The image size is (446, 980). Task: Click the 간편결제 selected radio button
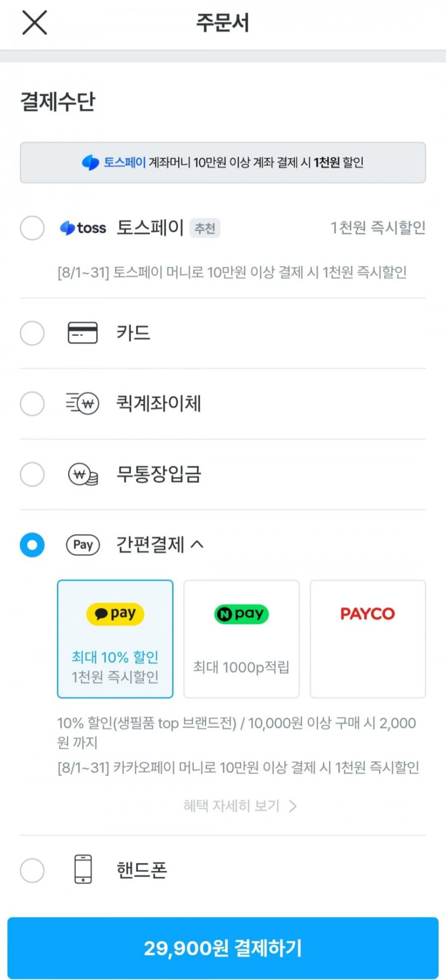tap(32, 545)
